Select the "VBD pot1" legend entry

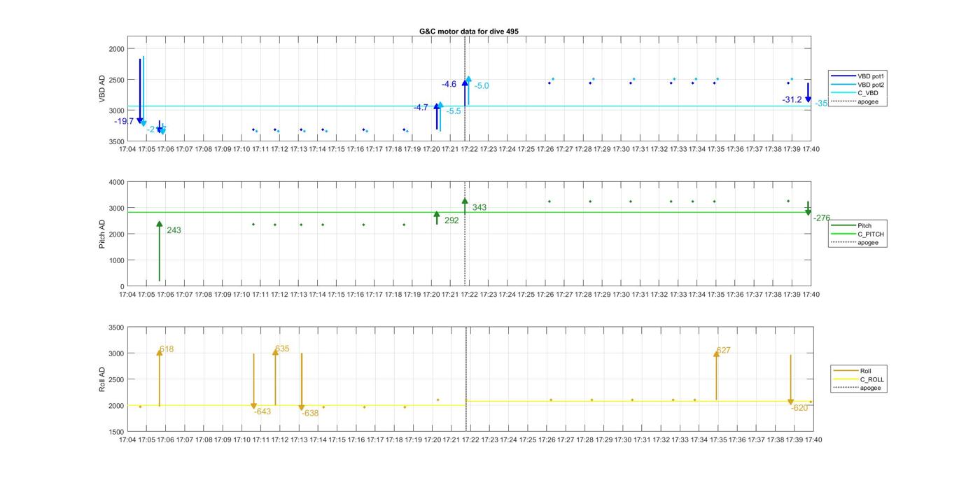(858, 76)
